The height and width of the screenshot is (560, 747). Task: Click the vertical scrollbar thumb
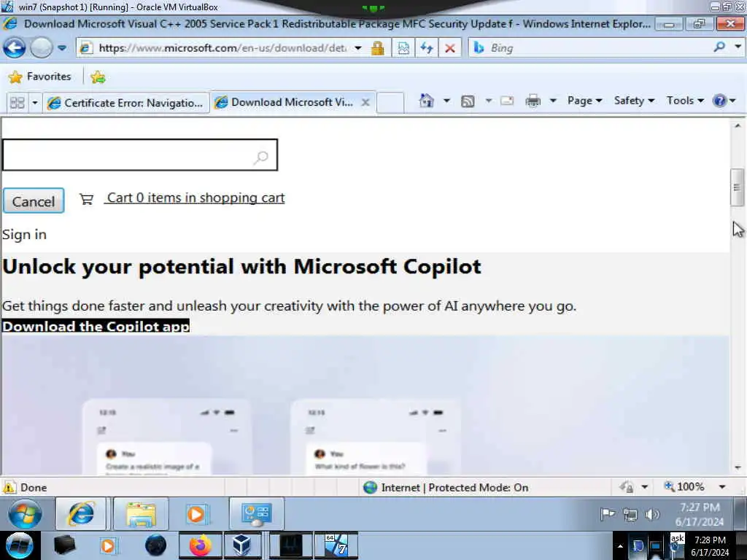point(738,187)
